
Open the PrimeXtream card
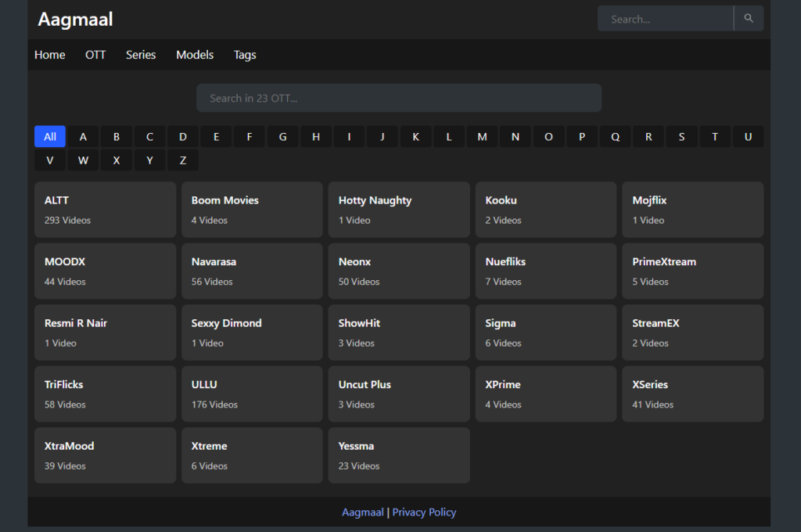point(693,271)
